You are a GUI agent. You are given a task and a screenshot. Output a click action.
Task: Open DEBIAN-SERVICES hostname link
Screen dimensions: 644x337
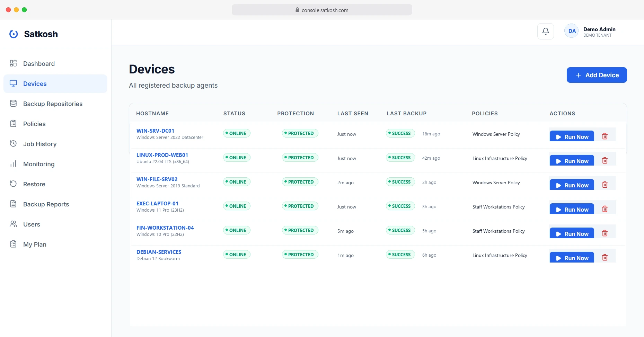(x=159, y=252)
